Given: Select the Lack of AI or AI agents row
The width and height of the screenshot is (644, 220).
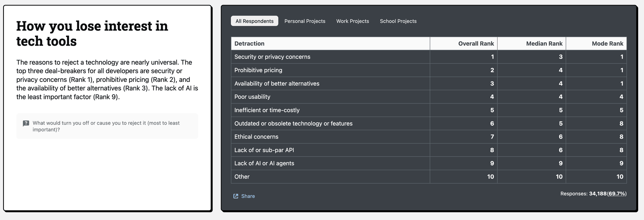Looking at the screenshot, I should click(264, 163).
